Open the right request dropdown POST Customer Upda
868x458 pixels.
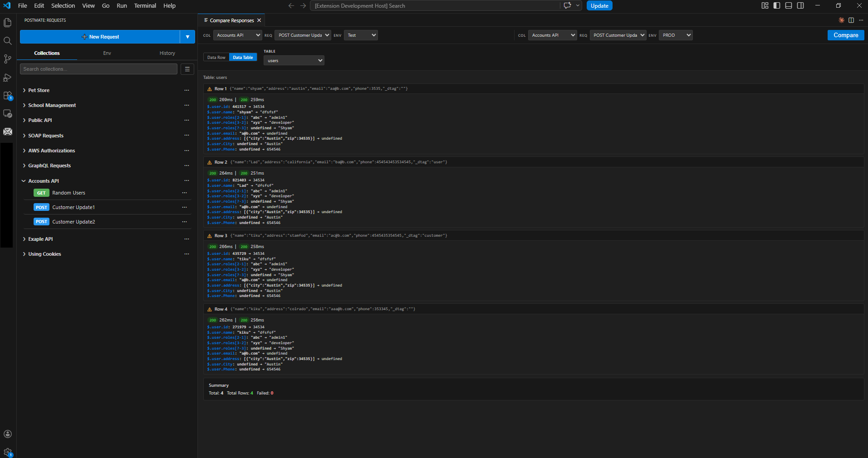coord(618,35)
